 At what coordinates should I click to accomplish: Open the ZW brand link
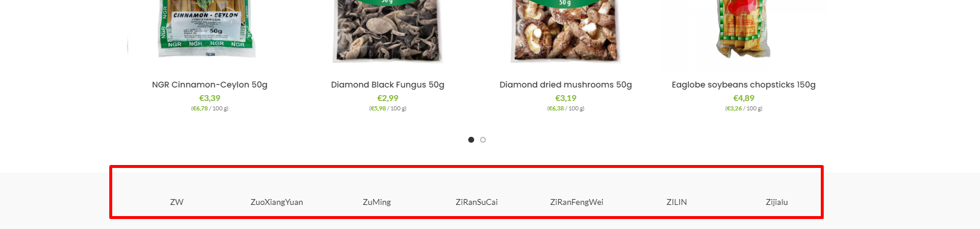coord(177,202)
